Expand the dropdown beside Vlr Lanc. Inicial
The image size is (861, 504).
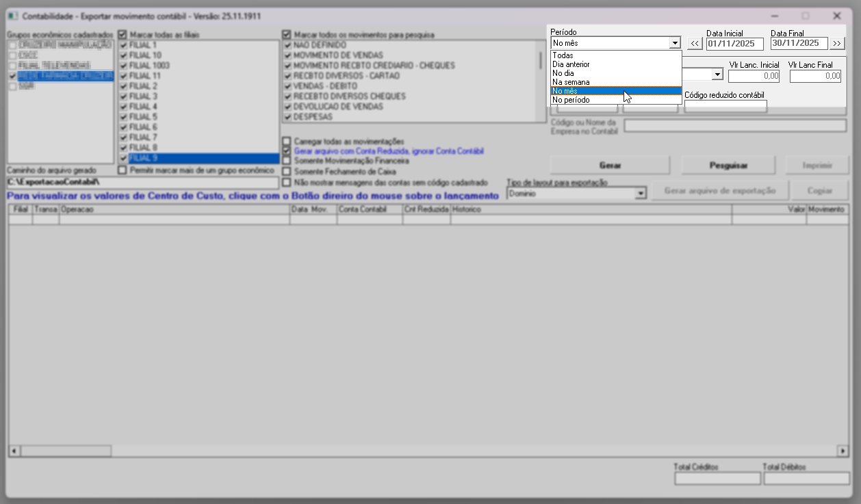(717, 74)
